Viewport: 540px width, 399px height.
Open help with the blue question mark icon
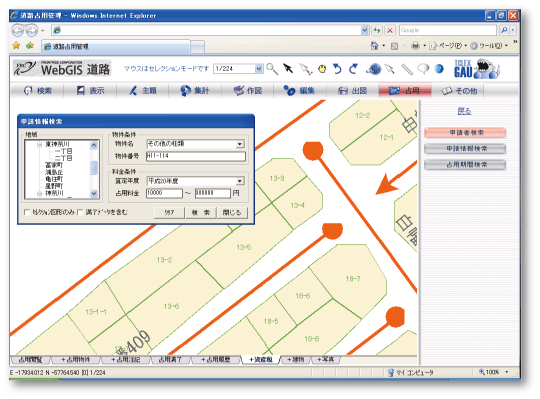click(x=439, y=69)
